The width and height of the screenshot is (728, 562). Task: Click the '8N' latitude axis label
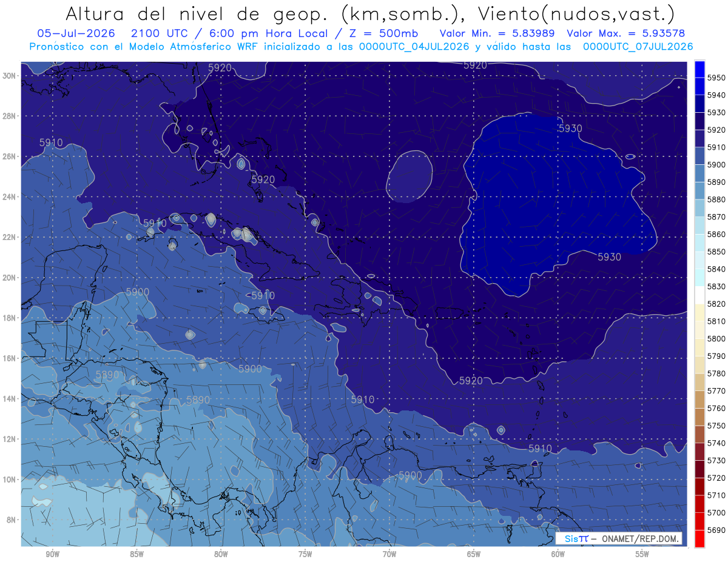[11, 520]
